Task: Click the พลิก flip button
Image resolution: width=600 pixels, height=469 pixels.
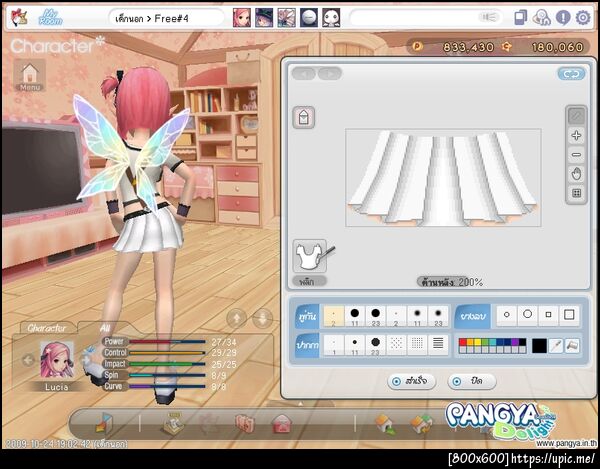Action: [310, 282]
